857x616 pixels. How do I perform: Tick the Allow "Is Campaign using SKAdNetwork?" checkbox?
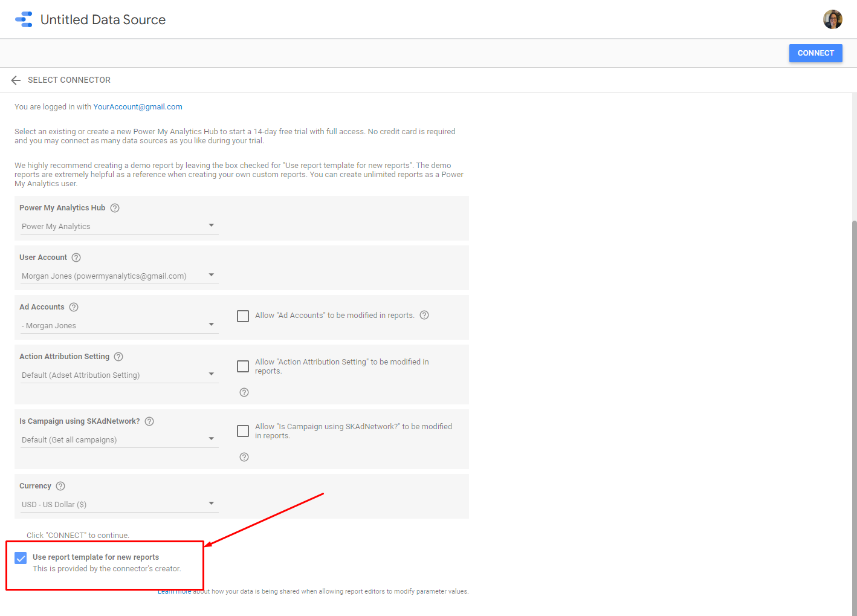[x=243, y=431]
